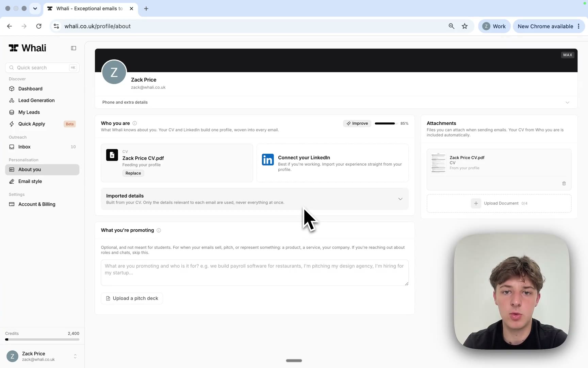Click the Inbox icon

coord(12,147)
